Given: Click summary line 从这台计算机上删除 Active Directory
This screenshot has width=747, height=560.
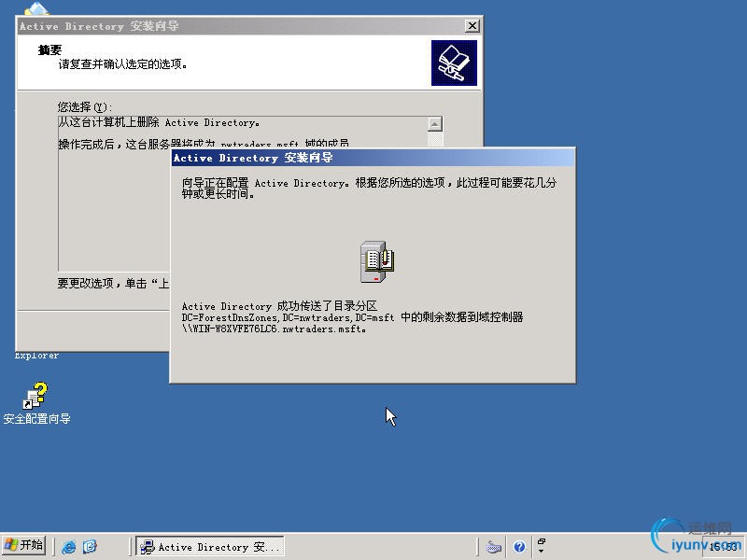Looking at the screenshot, I should coord(159,123).
